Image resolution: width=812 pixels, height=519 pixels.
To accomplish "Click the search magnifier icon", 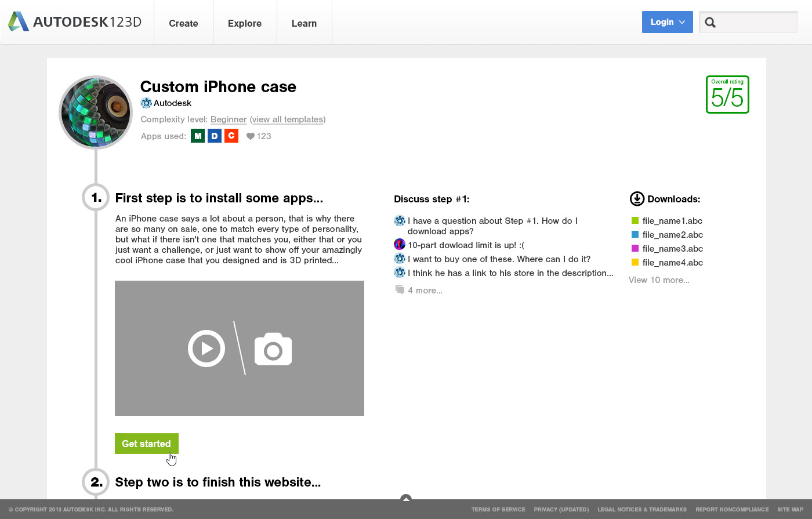I will 710,23.
